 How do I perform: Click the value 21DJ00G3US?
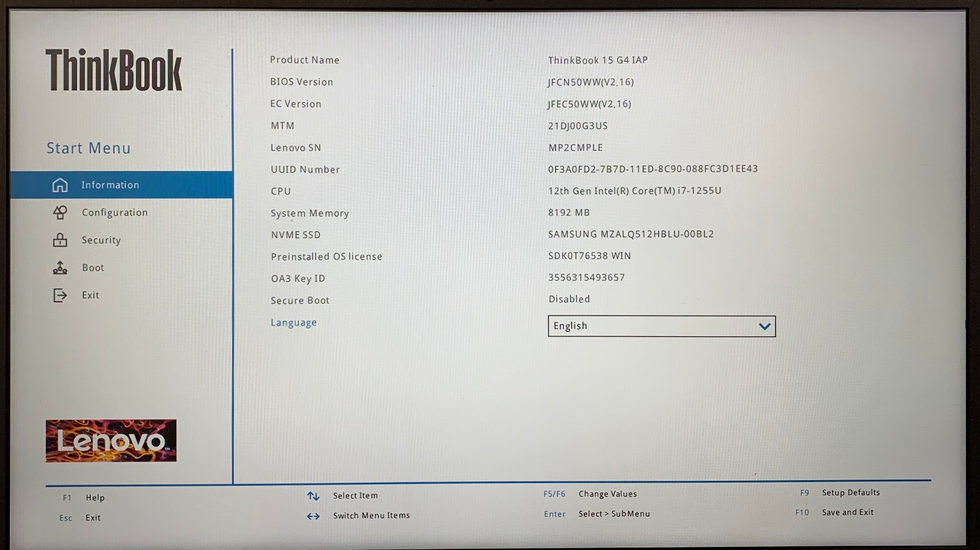click(578, 126)
